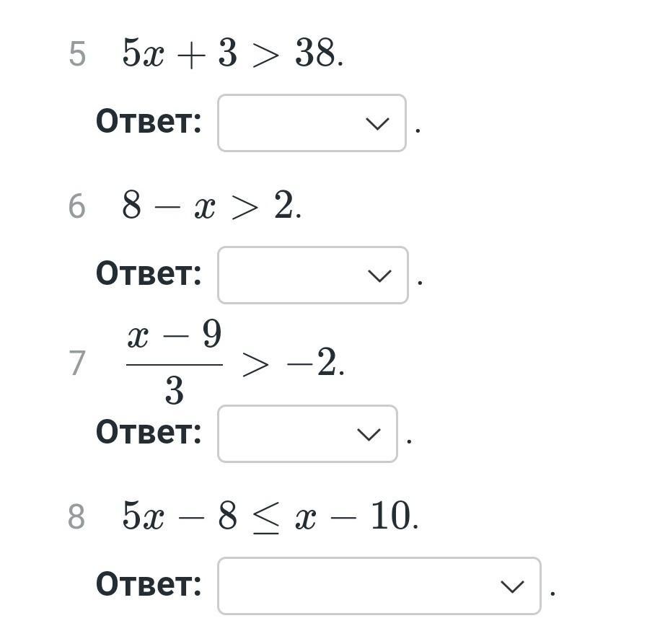Viewport: 647px width, 644px height.
Task: Click the chevron arrow in question 8's dropdown
Action: coord(512,586)
